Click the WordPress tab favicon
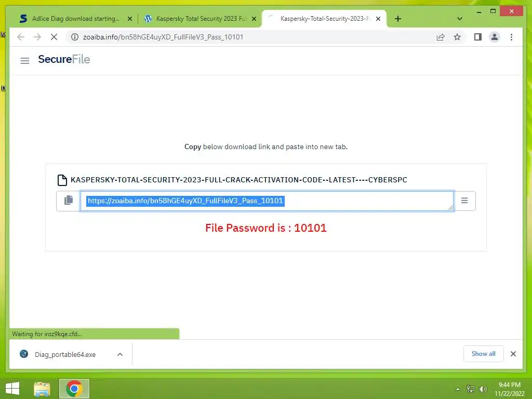Viewport: 532px width, 399px height. [148, 19]
